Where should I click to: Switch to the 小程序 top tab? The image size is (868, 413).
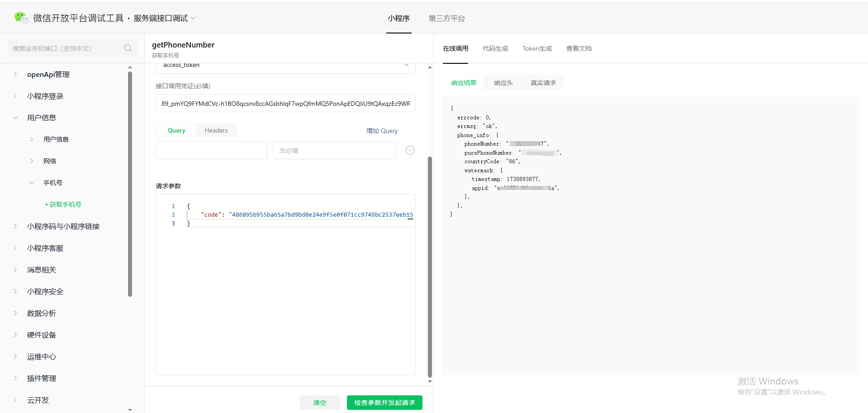[398, 18]
